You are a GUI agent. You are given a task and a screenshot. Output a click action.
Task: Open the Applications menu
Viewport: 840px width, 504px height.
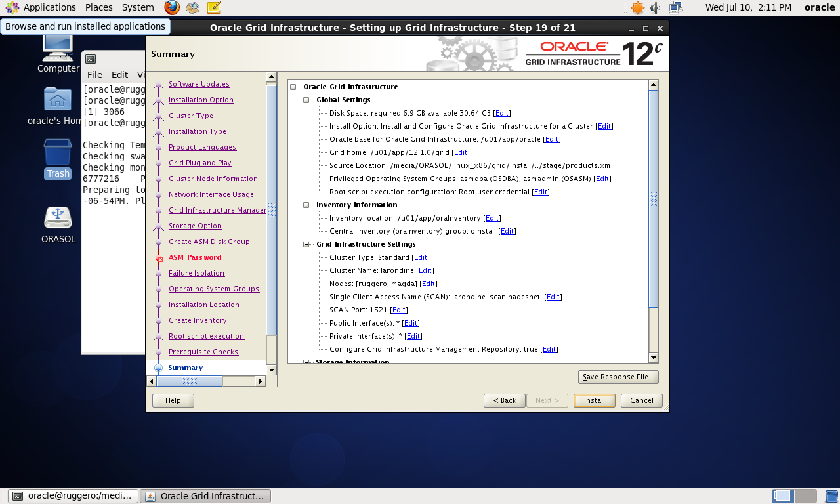point(43,7)
